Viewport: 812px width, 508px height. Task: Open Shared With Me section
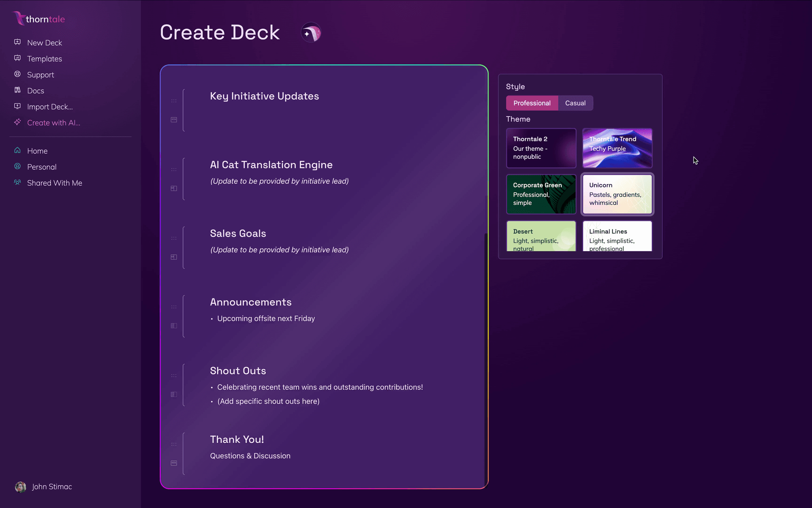54,183
